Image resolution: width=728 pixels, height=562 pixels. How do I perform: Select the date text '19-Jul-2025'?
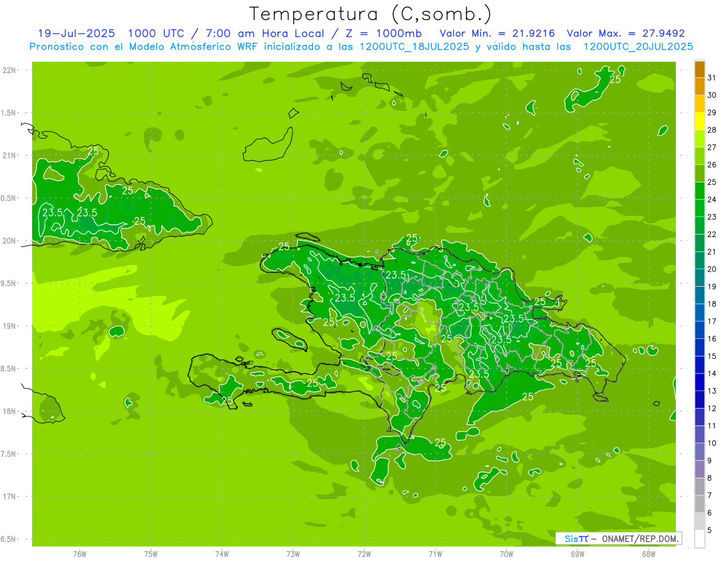pyautogui.click(x=75, y=33)
